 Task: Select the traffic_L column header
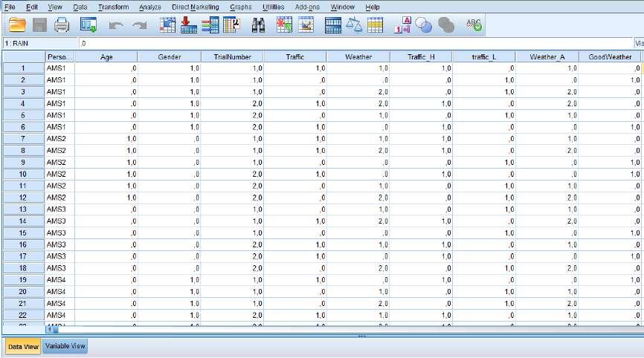coord(484,57)
